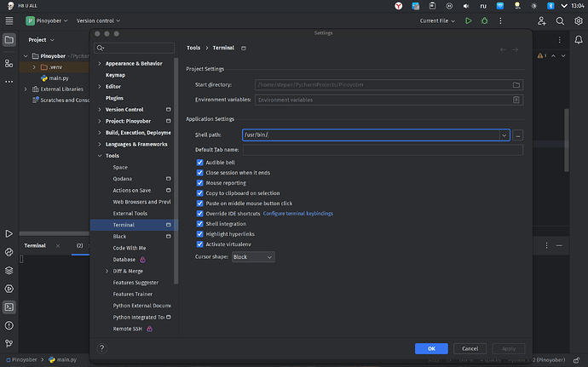Show more tool windows (ellipsis) in left strip
588x367 pixels.
[x=9, y=82]
